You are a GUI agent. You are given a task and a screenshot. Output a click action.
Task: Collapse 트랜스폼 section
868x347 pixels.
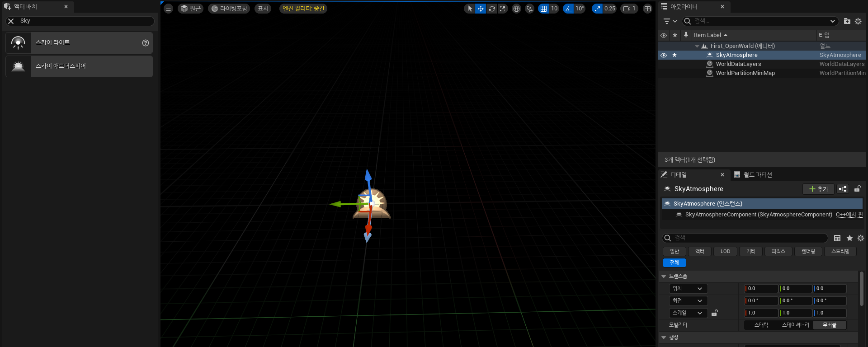[x=664, y=276]
